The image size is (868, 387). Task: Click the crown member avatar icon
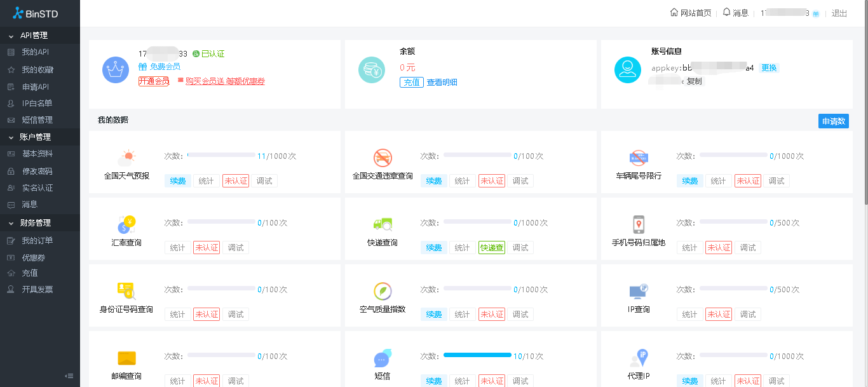pos(116,70)
